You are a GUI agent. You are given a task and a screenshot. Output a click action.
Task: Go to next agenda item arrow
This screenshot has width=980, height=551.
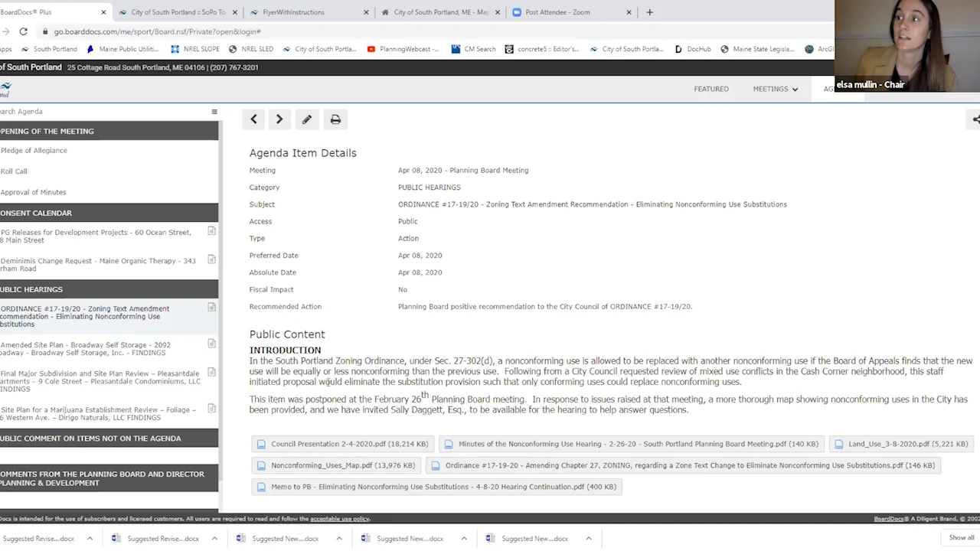tap(279, 119)
